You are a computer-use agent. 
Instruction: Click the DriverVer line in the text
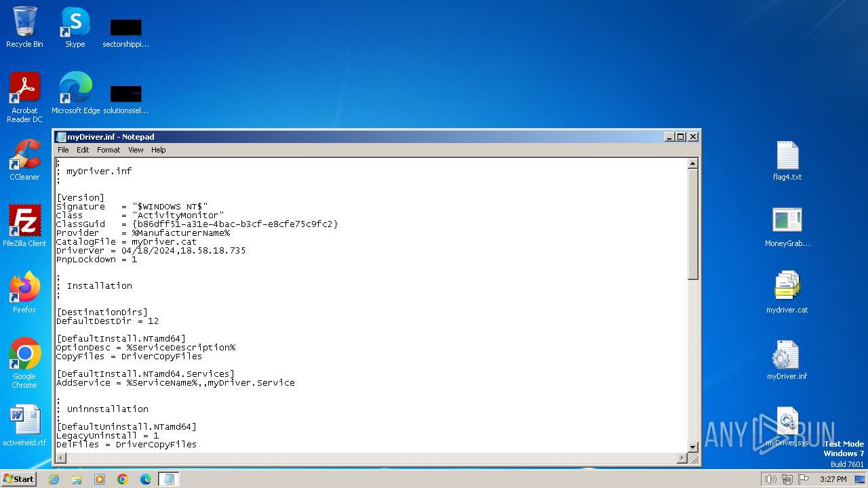[151, 251]
